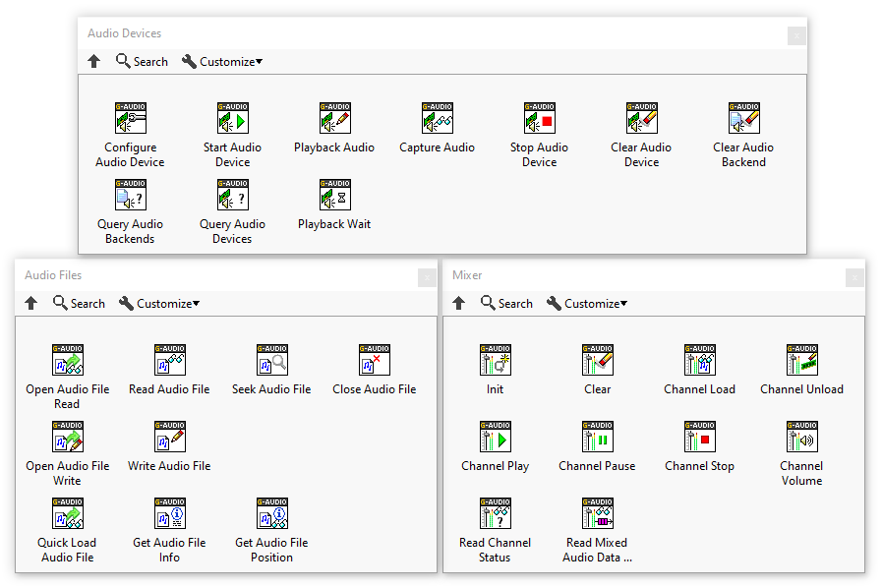Choose the Seek Audio File icon

pos(271,361)
